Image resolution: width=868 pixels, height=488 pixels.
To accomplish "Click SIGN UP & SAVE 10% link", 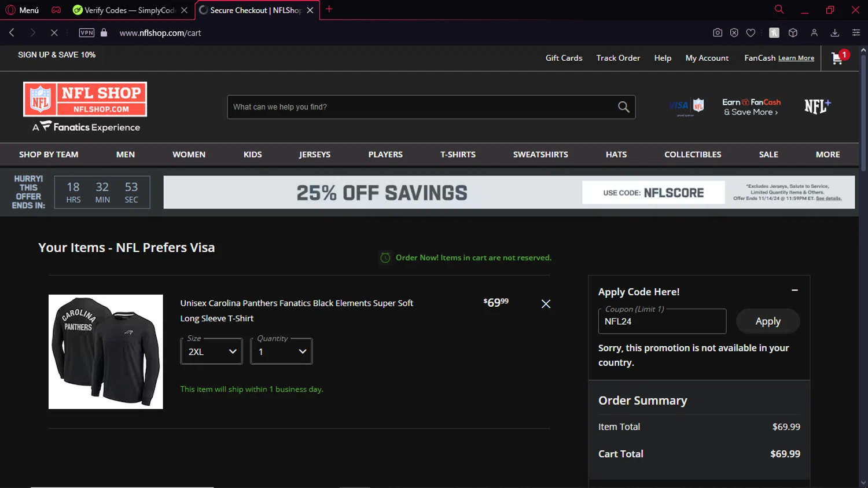I will click(x=57, y=55).
